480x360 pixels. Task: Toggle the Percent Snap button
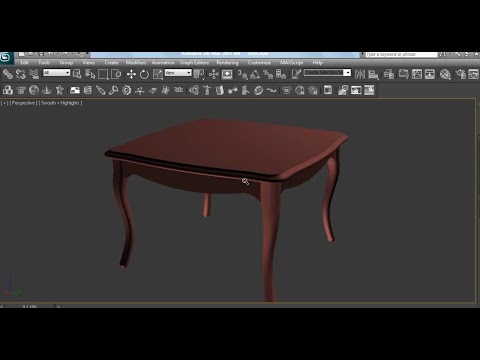268,74
